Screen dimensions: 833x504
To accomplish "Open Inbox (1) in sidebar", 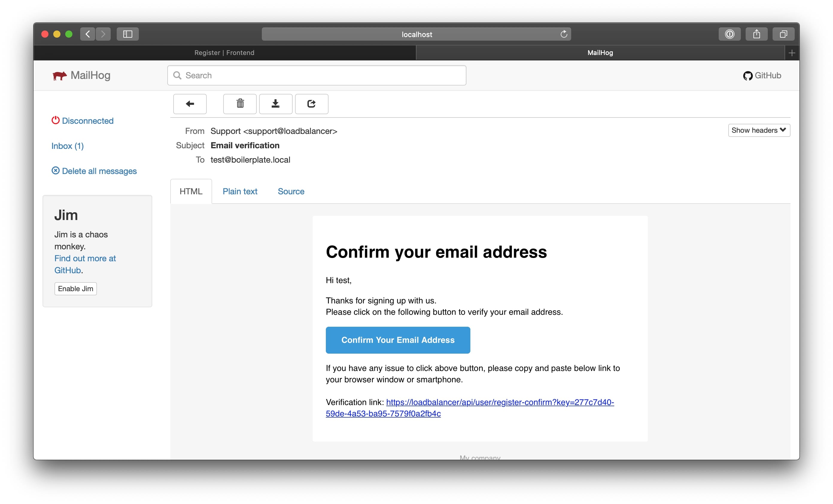I will pyautogui.click(x=68, y=146).
